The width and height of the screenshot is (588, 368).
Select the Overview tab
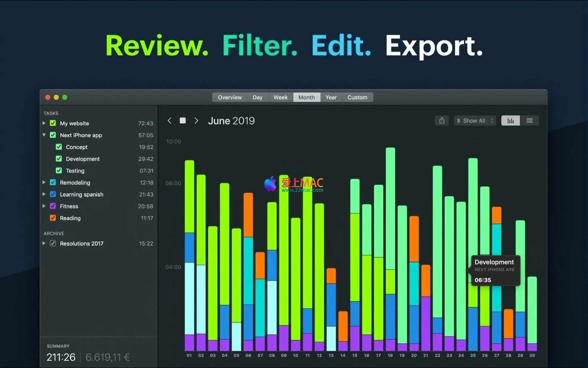point(230,97)
